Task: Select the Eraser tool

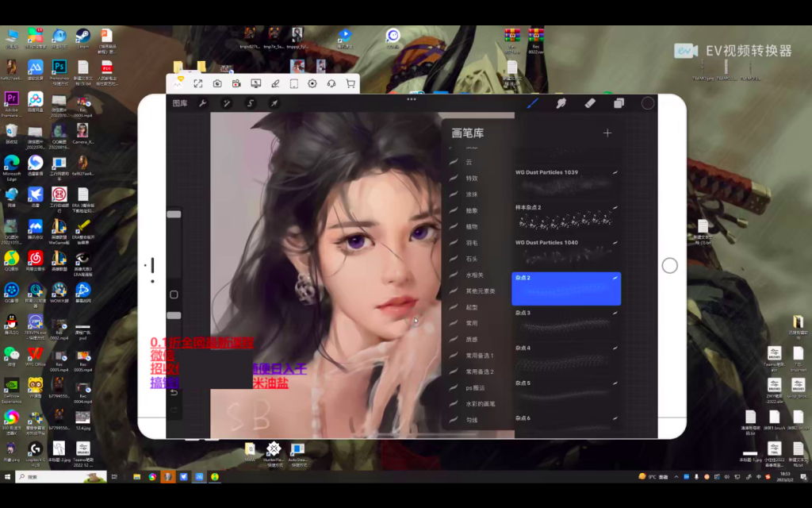Action: point(590,103)
